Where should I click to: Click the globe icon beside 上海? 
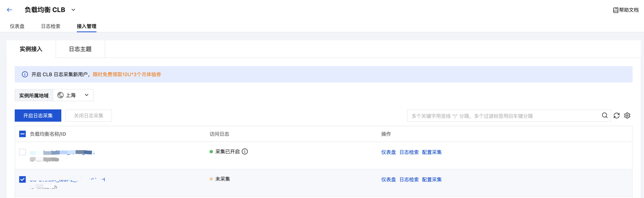pos(60,95)
